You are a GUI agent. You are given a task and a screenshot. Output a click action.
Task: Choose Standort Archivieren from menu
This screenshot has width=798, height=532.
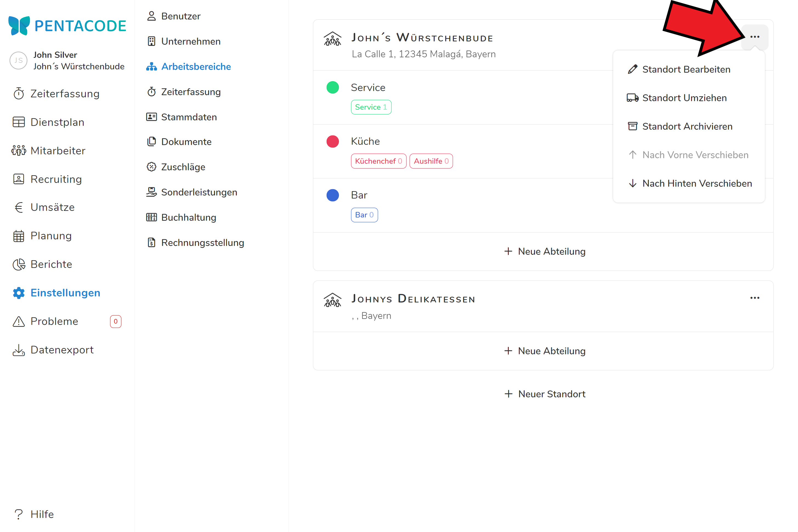(687, 126)
